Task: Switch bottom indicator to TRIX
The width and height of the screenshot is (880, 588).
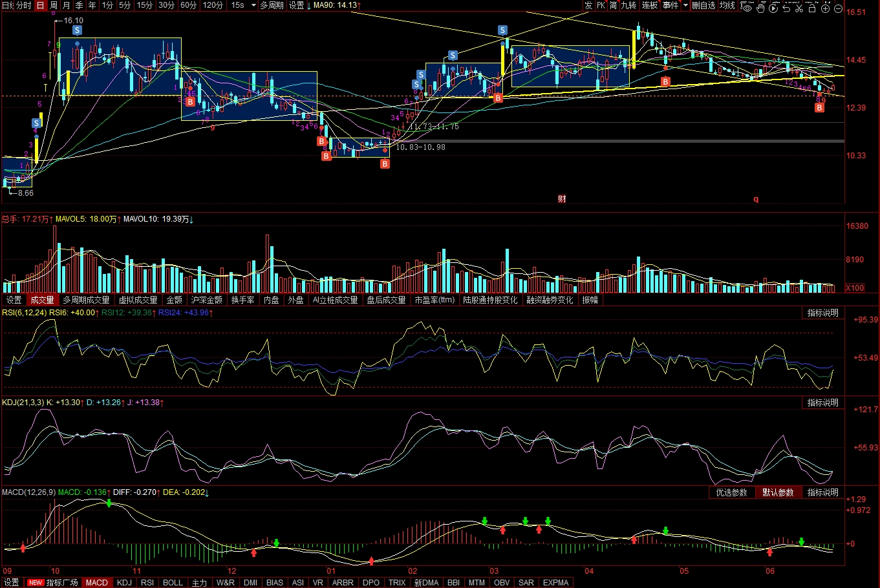Action: [x=397, y=582]
